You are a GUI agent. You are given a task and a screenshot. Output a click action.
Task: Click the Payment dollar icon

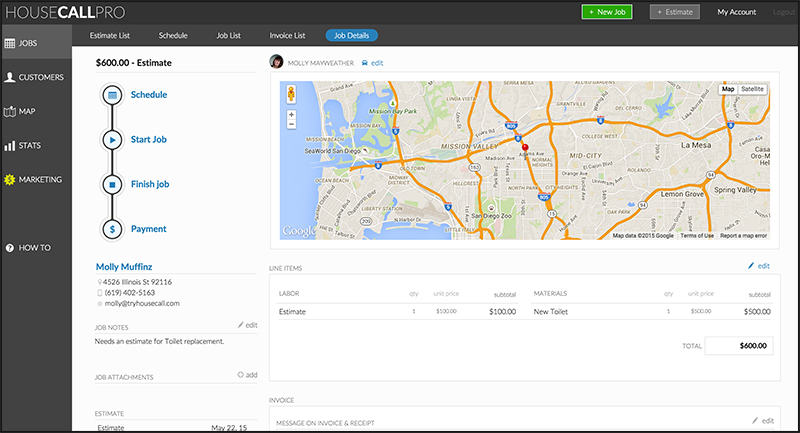pyautogui.click(x=112, y=229)
